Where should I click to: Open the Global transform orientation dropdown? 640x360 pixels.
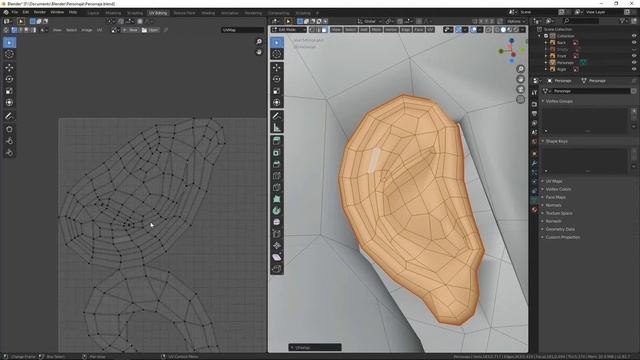(x=369, y=21)
